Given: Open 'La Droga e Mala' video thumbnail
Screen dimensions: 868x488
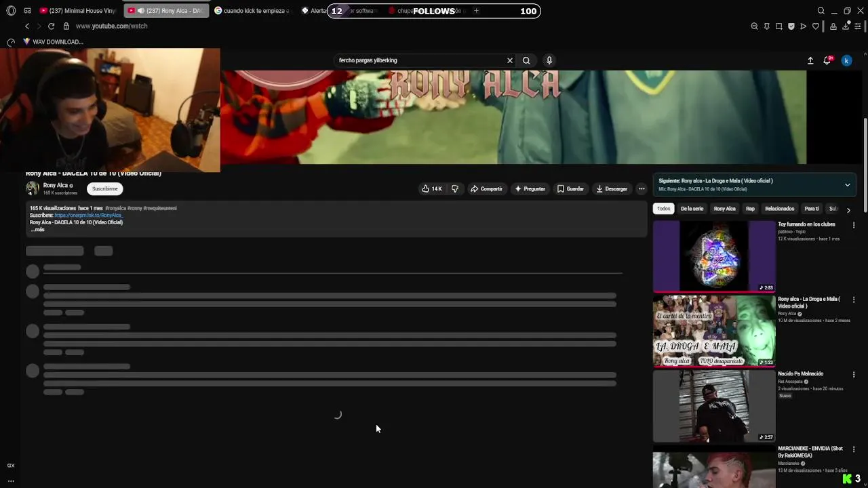Looking at the screenshot, I should (714, 331).
